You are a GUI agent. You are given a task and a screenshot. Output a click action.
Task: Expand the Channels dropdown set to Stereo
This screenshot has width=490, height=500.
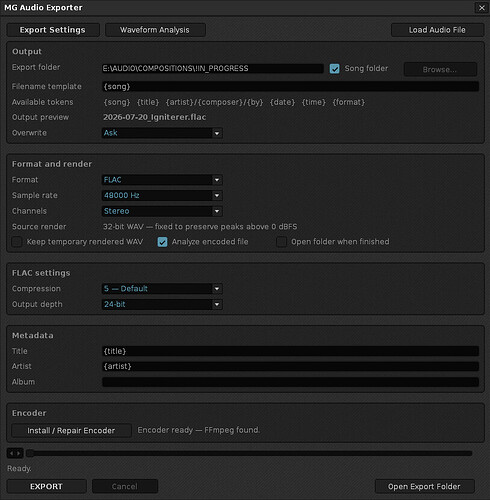pos(162,211)
